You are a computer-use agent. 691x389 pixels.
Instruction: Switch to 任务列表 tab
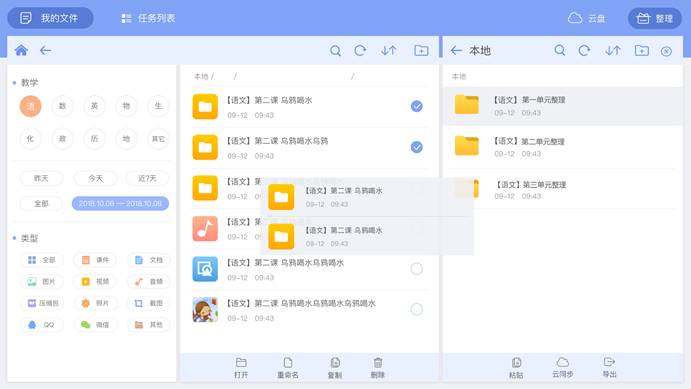tap(148, 18)
